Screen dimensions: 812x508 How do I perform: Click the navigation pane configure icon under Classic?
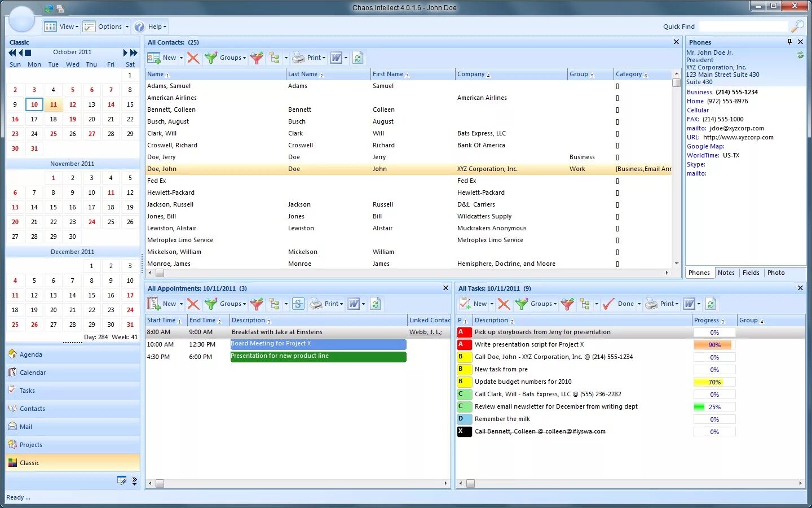(122, 480)
